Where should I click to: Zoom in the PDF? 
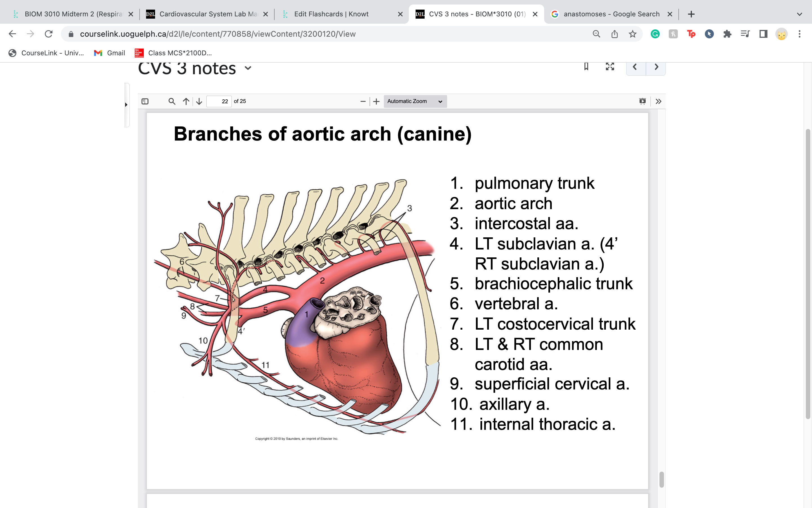[376, 101]
